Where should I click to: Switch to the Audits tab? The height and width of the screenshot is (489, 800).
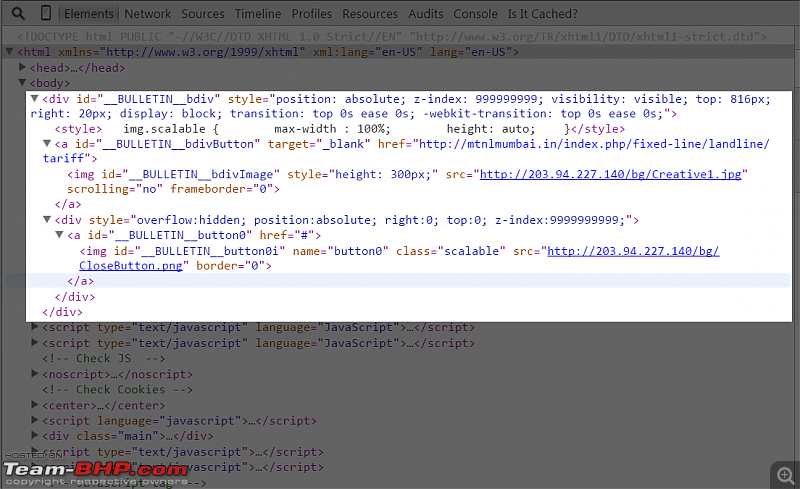(426, 14)
